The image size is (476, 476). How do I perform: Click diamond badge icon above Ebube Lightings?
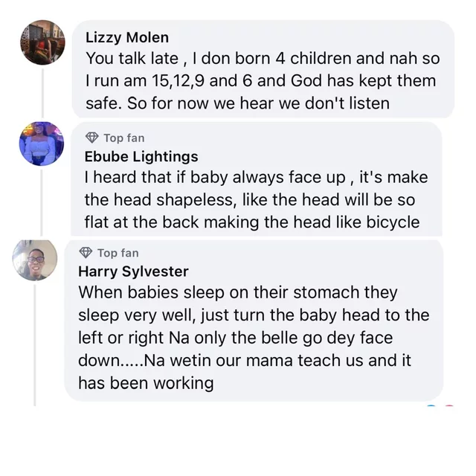(x=92, y=138)
